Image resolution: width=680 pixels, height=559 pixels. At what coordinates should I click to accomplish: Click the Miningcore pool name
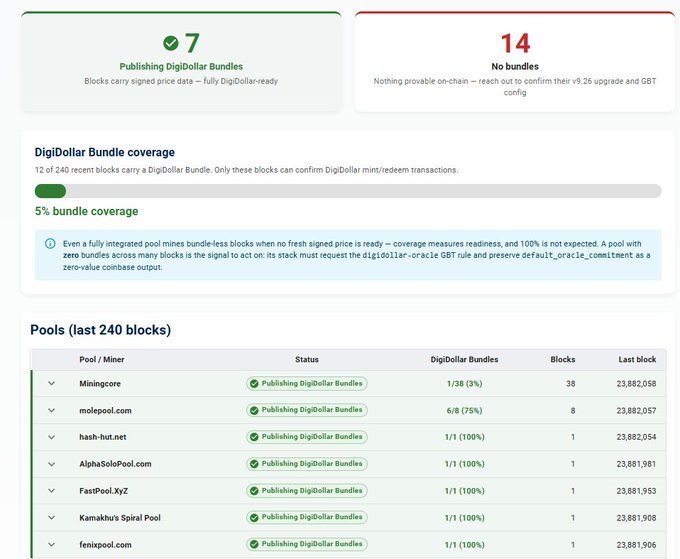coord(100,384)
